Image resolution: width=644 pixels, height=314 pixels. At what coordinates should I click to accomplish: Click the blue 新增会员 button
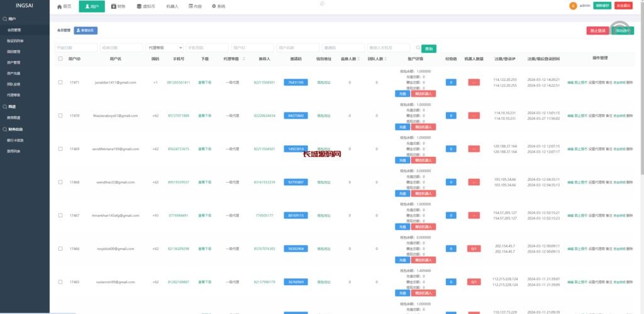(86, 30)
